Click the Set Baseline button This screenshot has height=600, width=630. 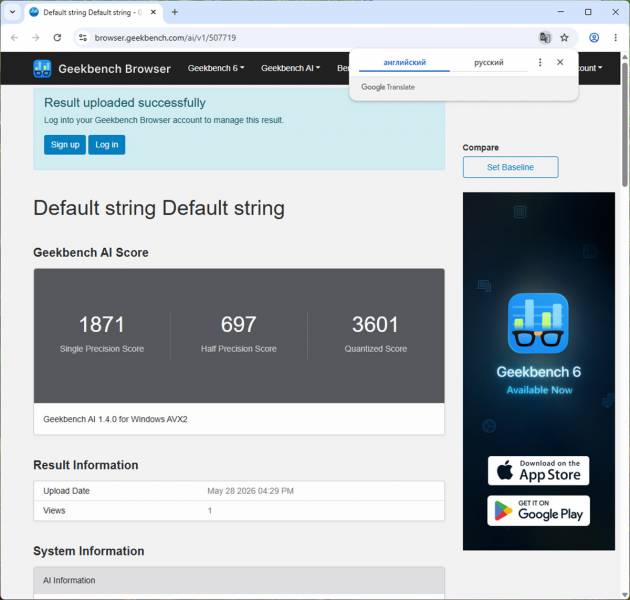510,167
